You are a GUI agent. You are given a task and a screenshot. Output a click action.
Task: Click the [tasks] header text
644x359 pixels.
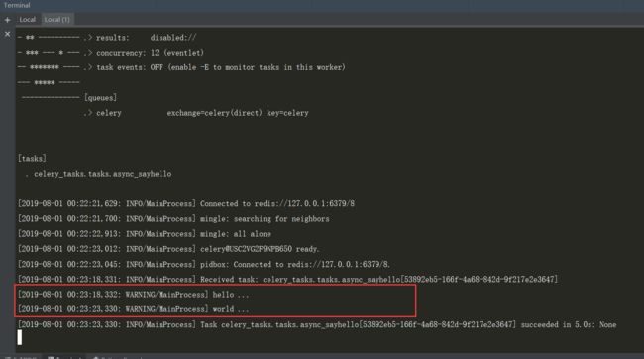coord(32,159)
